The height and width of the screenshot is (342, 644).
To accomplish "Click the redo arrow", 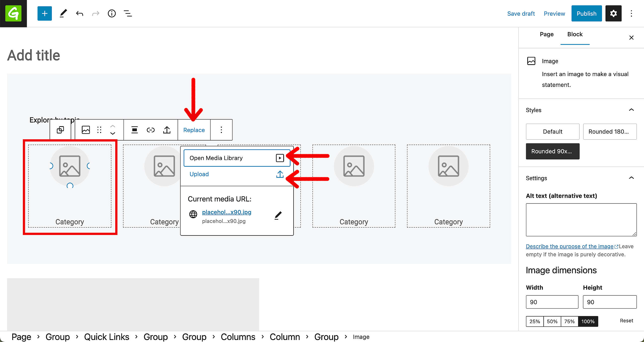I will (96, 13).
